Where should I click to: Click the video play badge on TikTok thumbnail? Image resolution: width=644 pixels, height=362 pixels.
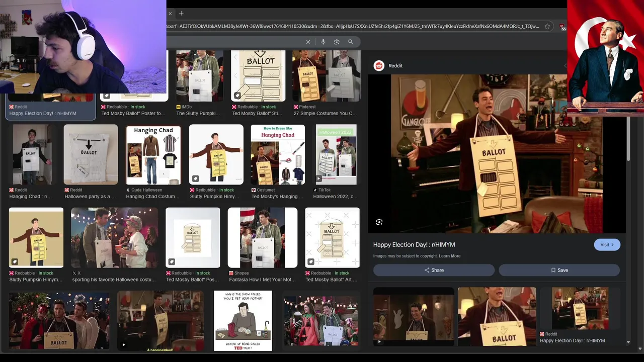(319, 178)
